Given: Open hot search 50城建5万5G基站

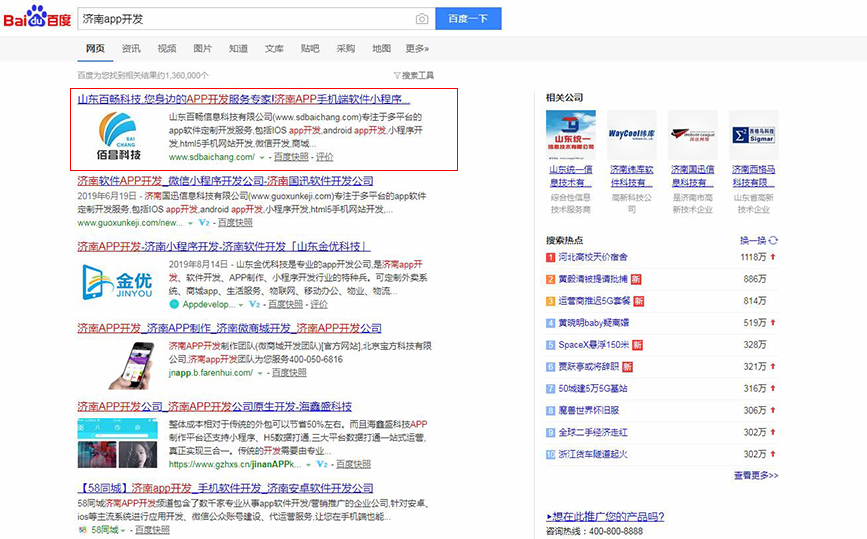Looking at the screenshot, I should pyautogui.click(x=593, y=388).
